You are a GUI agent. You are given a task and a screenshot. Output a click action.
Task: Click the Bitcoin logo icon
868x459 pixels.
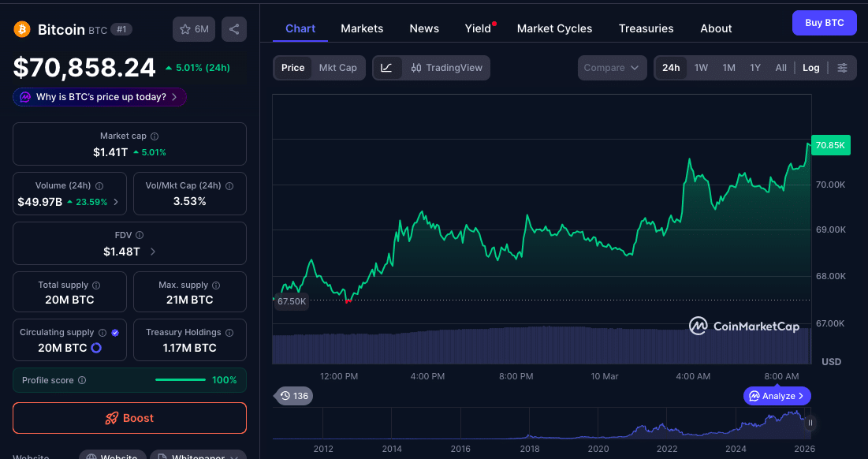tap(22, 29)
